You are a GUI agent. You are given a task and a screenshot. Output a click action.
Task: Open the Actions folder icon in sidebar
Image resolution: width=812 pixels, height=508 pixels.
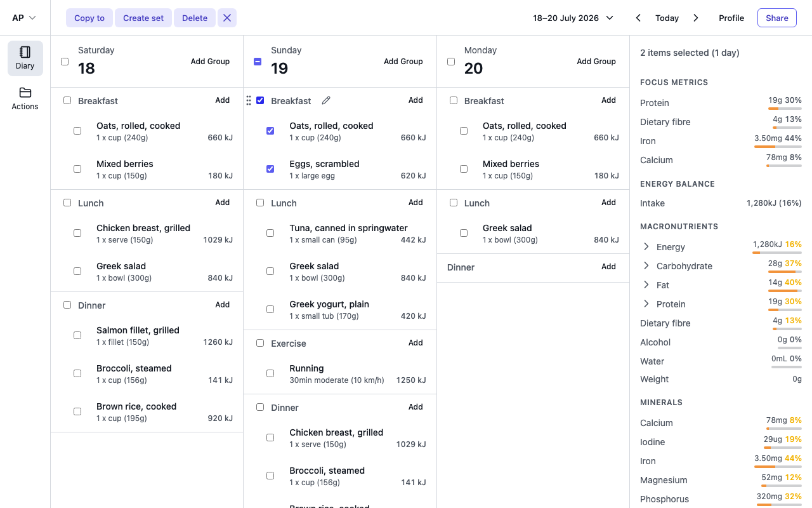(25, 93)
